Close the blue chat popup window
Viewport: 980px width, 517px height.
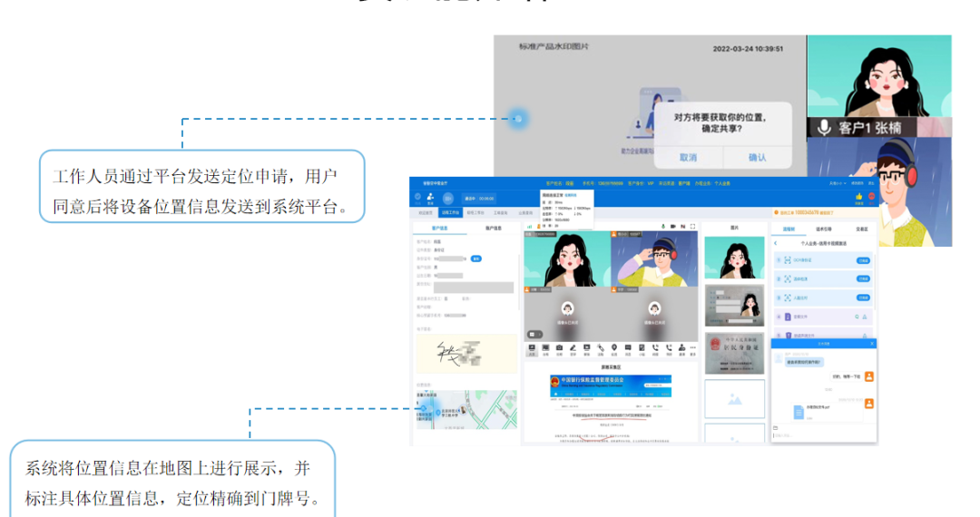872,344
